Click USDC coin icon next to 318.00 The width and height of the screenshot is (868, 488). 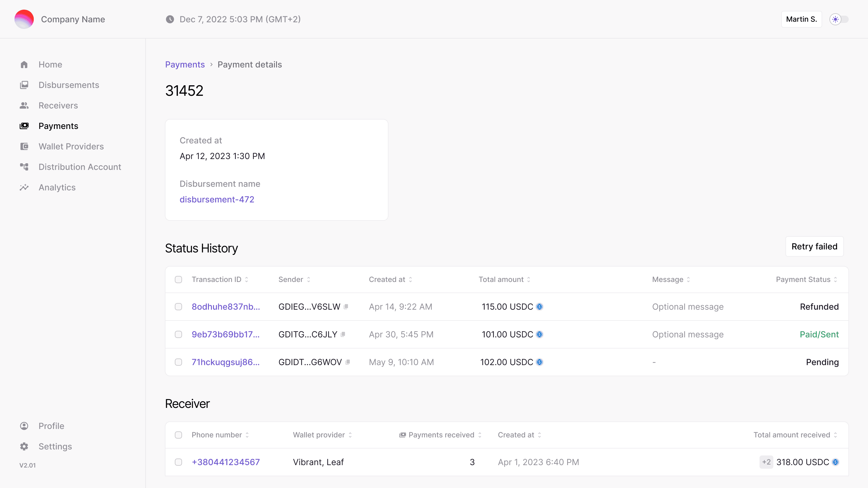(835, 462)
